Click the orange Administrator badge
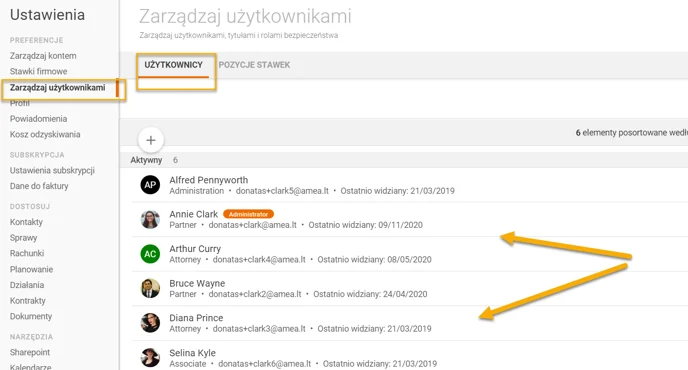Viewport: 688px width, 370px height. pyautogui.click(x=248, y=214)
